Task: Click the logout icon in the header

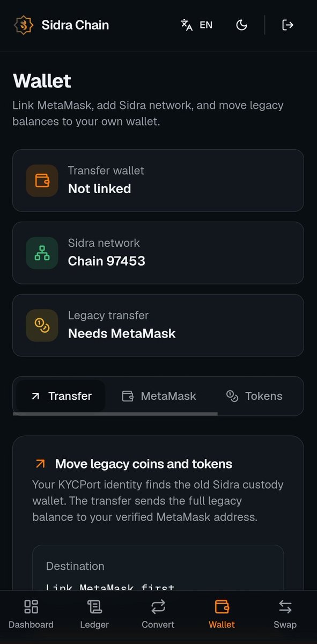Action: point(288,25)
